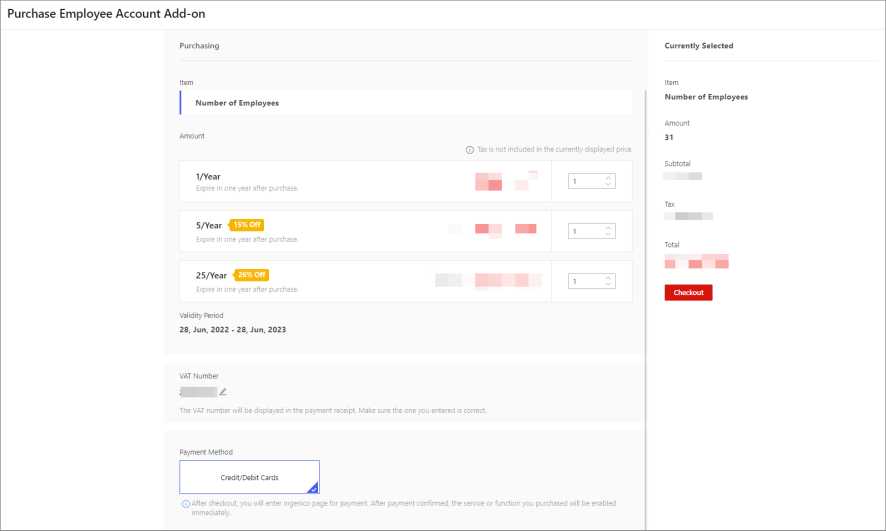Increase 5/Year quantity with up arrow
Image resolution: width=886 pixels, height=531 pixels.
coord(608,227)
